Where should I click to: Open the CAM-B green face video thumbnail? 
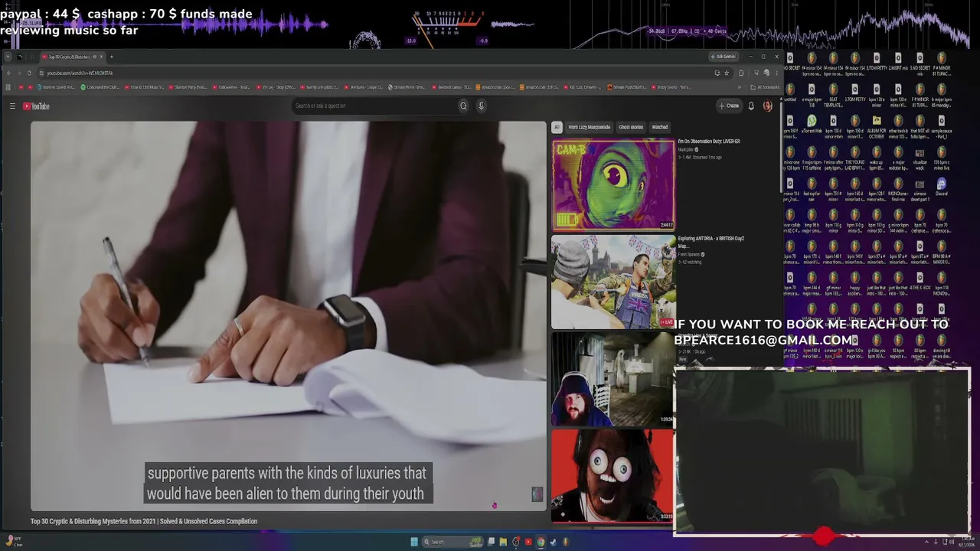tap(613, 184)
